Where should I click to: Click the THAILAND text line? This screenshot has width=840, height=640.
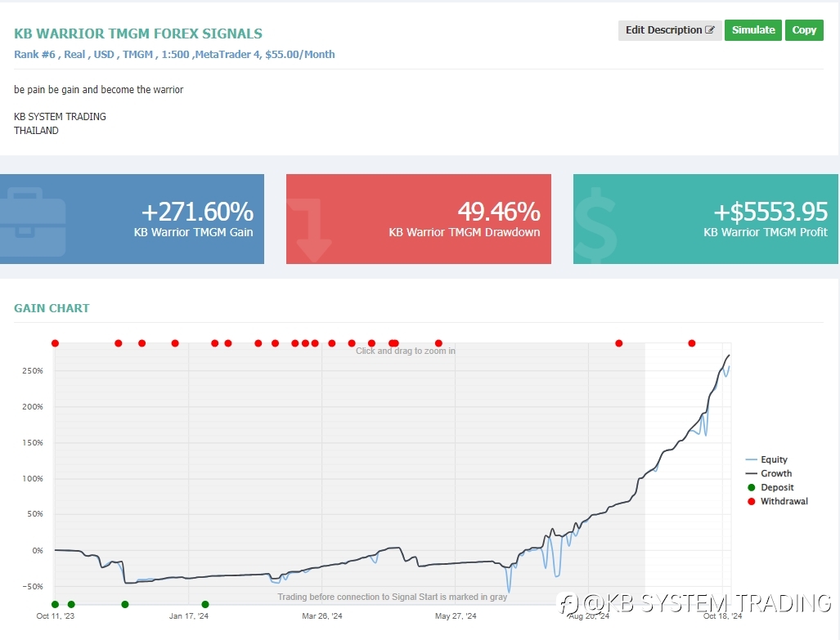(x=37, y=131)
